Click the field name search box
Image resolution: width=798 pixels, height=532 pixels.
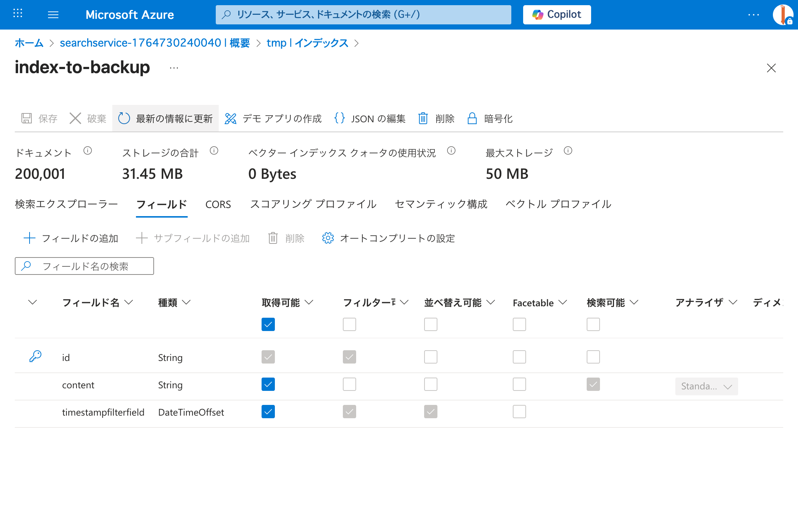point(84,266)
